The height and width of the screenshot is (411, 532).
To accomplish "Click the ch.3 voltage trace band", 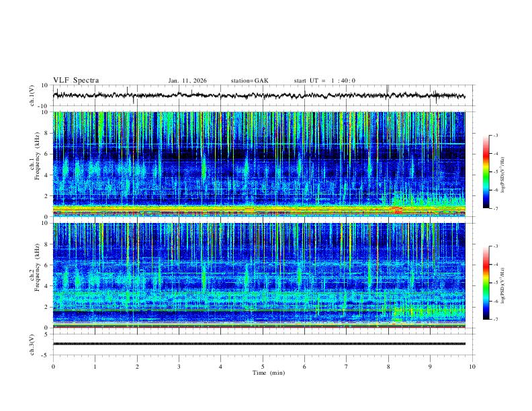I will click(259, 344).
